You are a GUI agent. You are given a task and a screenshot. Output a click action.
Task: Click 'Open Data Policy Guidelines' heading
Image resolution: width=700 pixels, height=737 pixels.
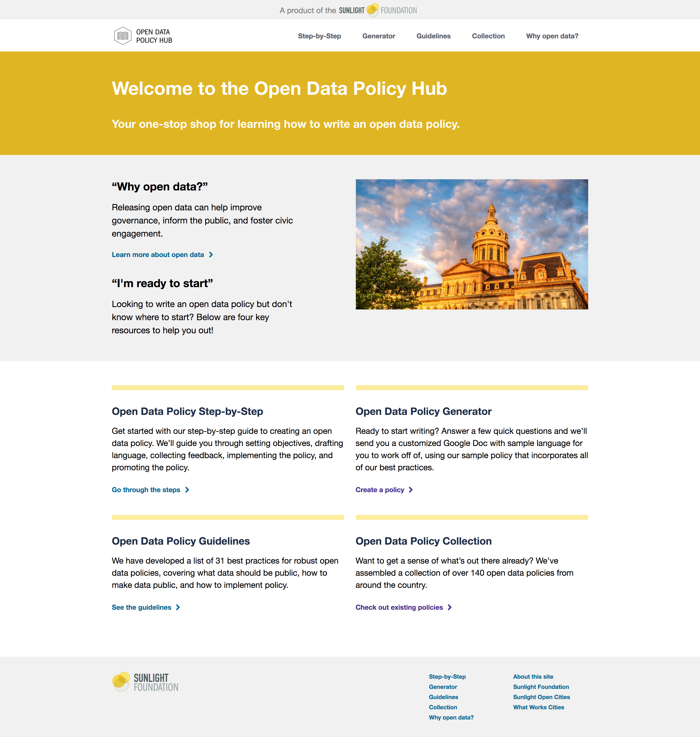tap(181, 541)
